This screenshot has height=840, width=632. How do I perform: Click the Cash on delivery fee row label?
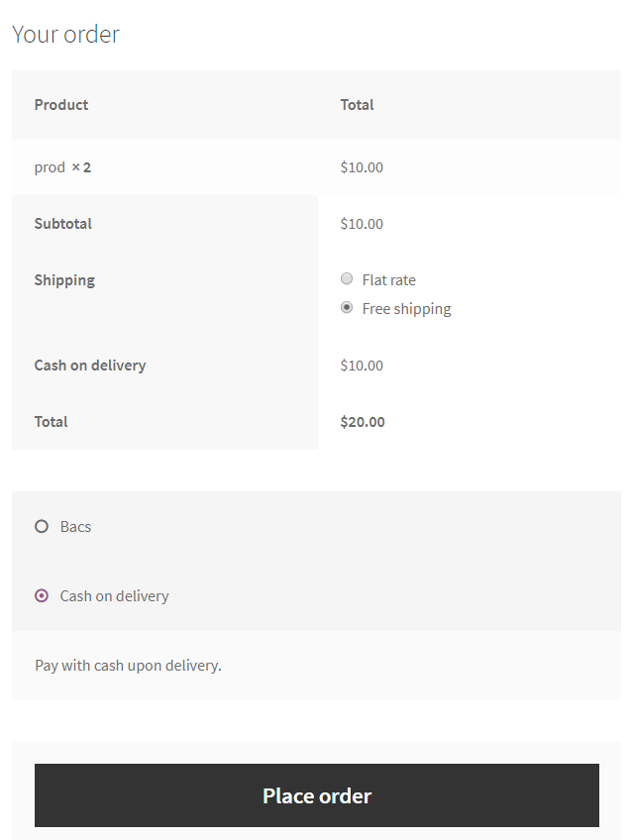tap(90, 366)
